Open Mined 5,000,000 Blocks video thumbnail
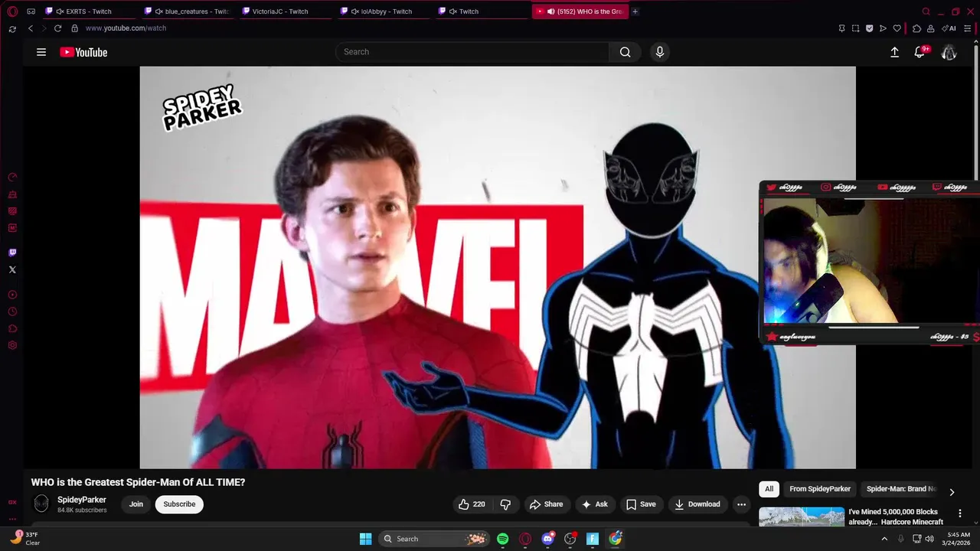The height and width of the screenshot is (551, 980). (x=802, y=517)
